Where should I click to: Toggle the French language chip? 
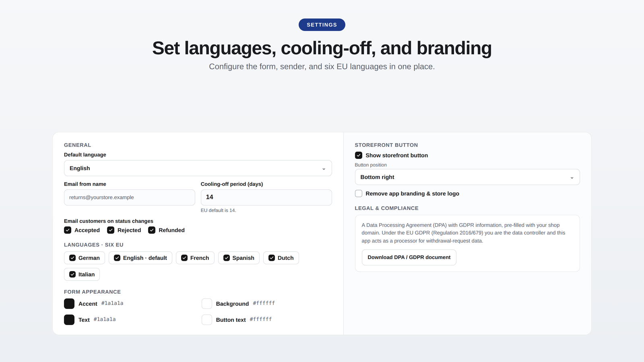pos(195,258)
